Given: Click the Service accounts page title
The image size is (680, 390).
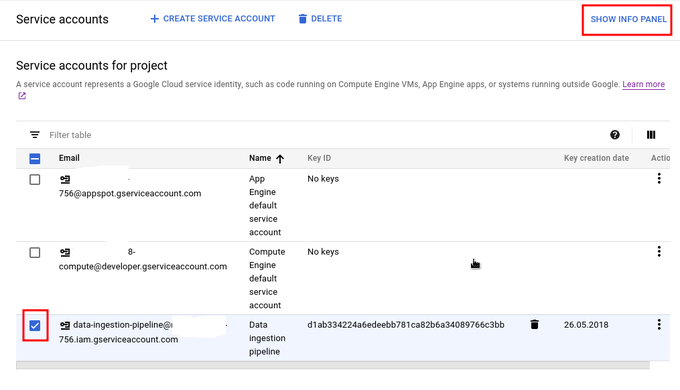Looking at the screenshot, I should coord(62,19).
